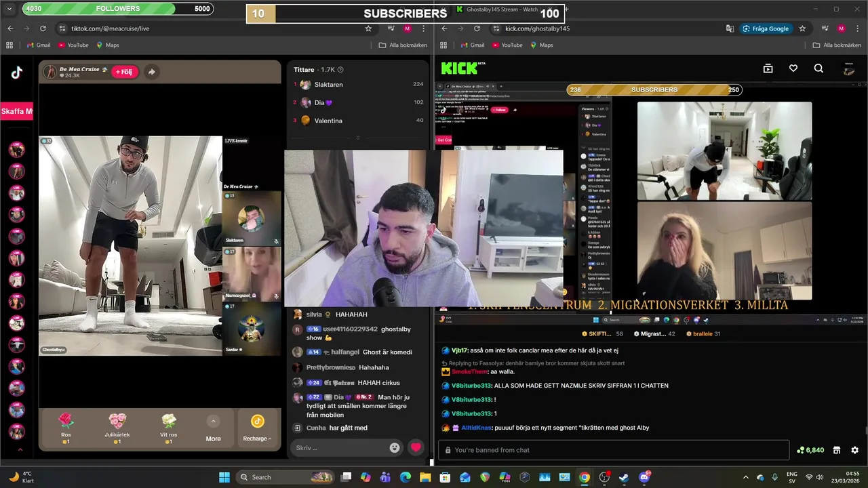
Task: Show hidden system tray icons
Action: pos(747,477)
